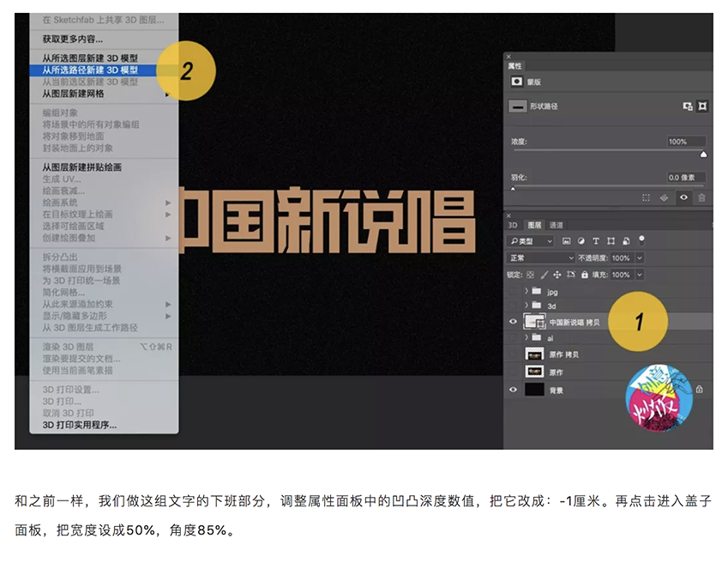Screen dimensions: 728x563
Task: Click the opacity (不透明度) 100% field
Action: pos(622,257)
